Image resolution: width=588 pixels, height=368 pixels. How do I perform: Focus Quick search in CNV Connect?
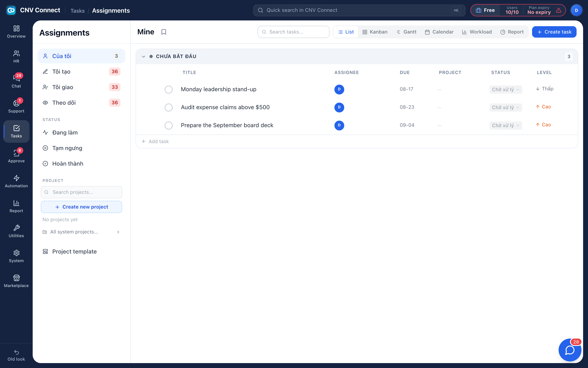tap(359, 10)
